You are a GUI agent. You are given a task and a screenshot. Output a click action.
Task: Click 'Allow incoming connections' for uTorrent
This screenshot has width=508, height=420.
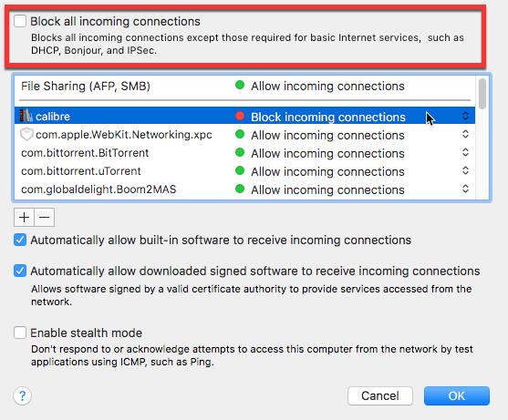point(327,171)
